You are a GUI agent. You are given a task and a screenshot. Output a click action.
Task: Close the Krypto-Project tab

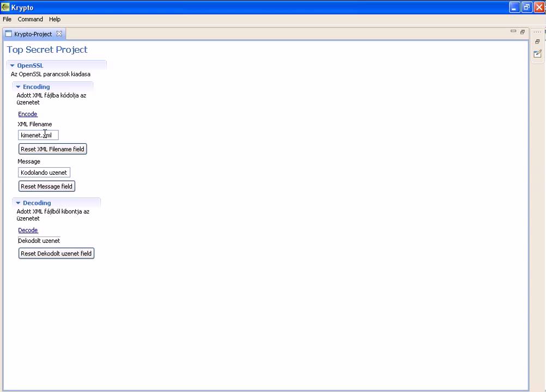click(59, 34)
